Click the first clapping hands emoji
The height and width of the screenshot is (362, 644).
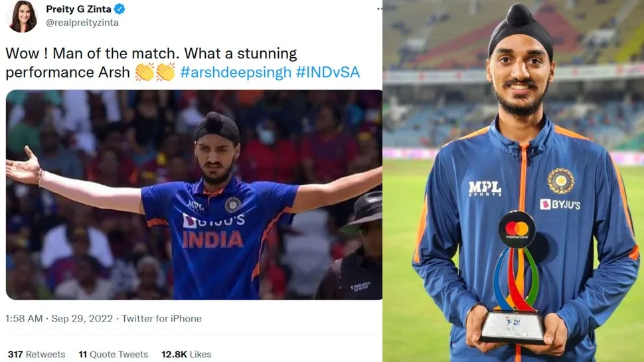(145, 72)
